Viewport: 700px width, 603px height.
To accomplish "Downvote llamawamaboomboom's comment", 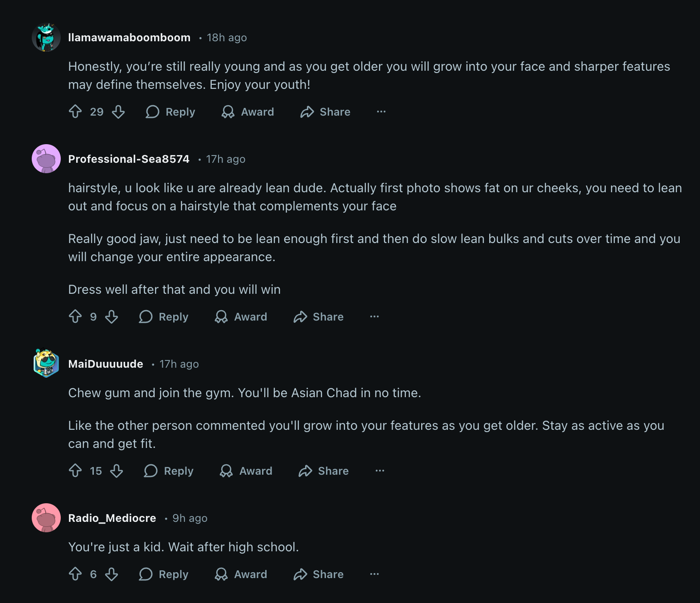I will pyautogui.click(x=118, y=112).
